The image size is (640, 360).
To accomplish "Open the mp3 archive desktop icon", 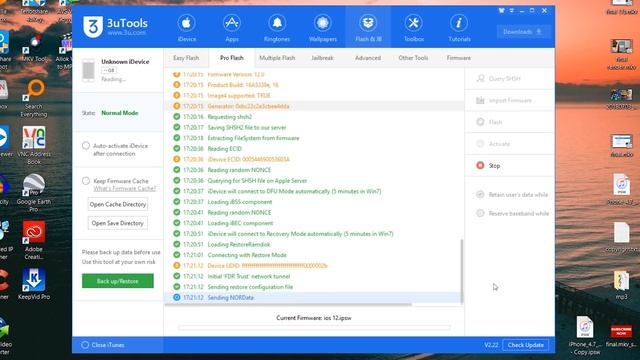I will tap(621, 285).
